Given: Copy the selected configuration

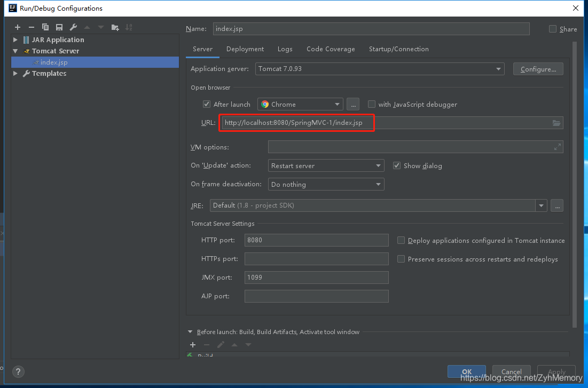Looking at the screenshot, I should [45, 27].
